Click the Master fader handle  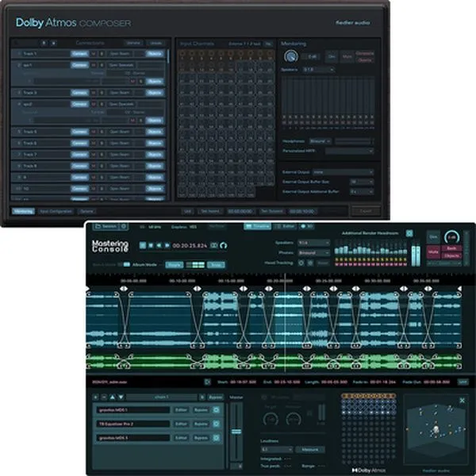pyautogui.click(x=236, y=432)
